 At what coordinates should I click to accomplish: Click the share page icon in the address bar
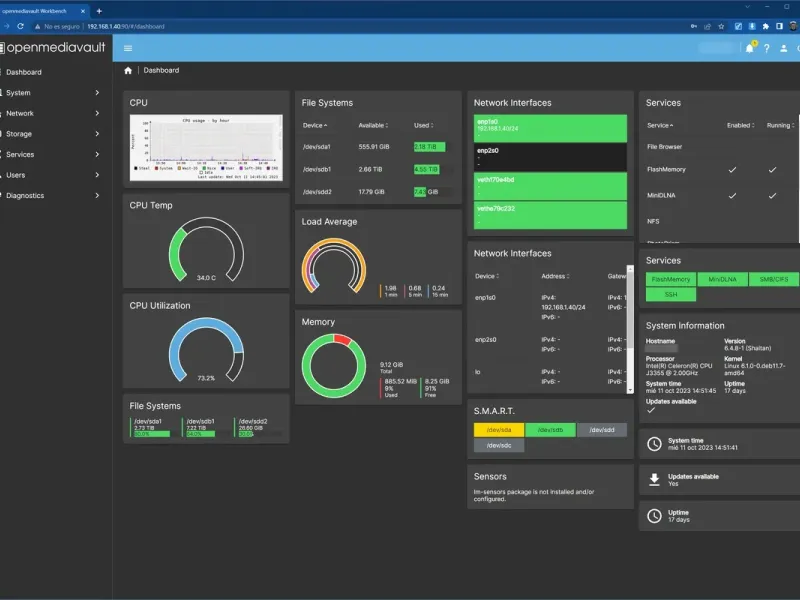[708, 26]
